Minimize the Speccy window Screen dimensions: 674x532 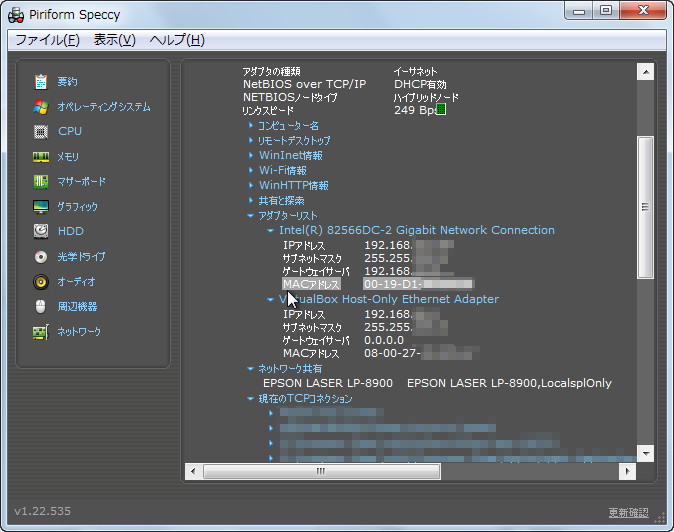[579, 11]
